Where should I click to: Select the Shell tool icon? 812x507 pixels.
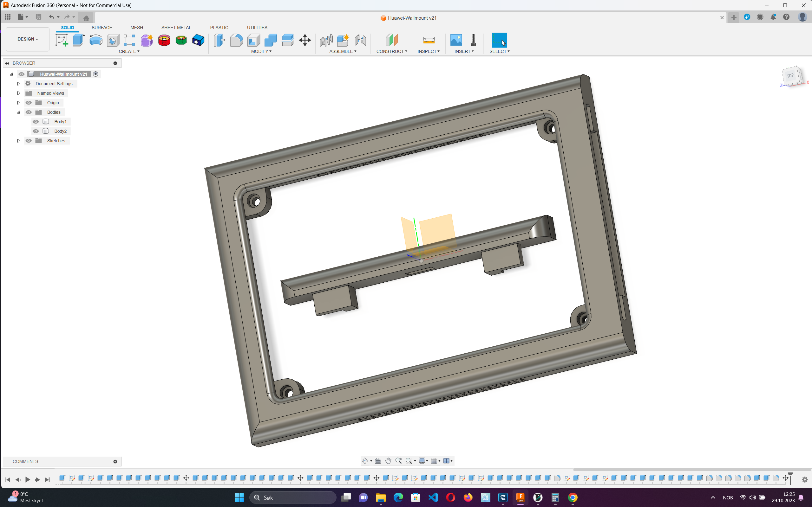tap(253, 40)
